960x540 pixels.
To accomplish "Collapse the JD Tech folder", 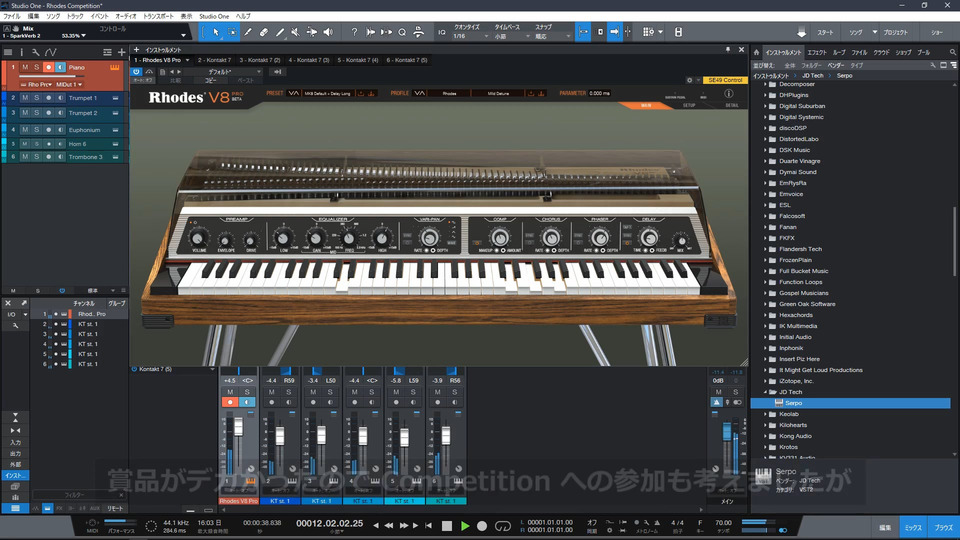I will pyautogui.click(x=765, y=392).
